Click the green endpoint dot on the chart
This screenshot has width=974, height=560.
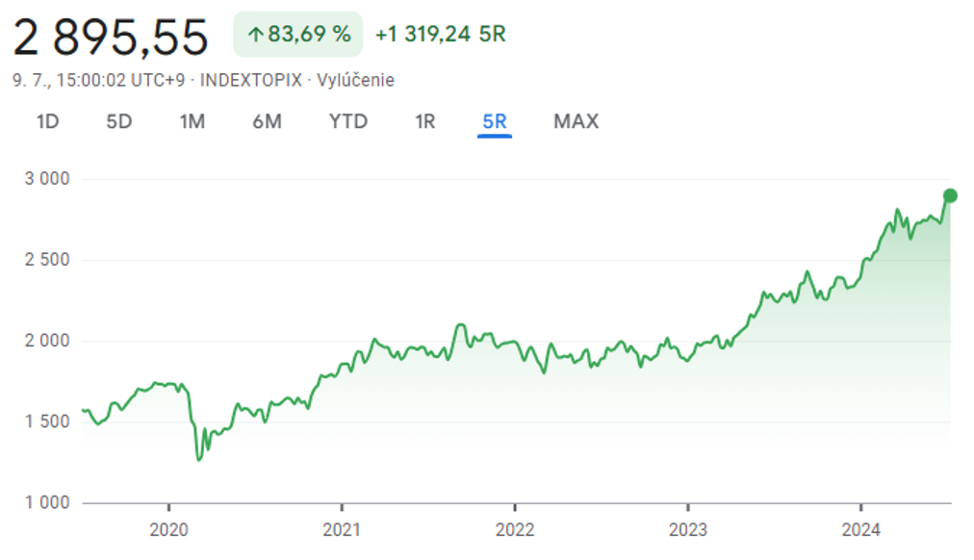[950, 195]
